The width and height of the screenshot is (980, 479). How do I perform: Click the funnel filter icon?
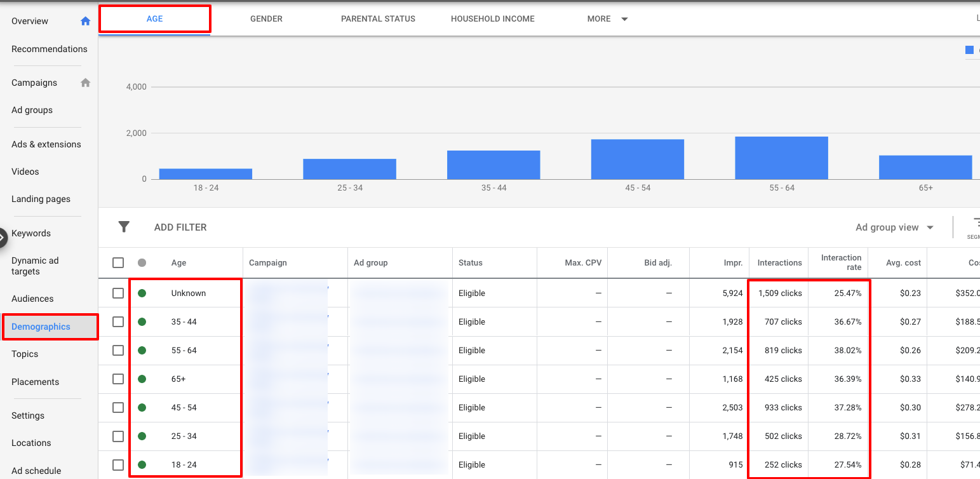pos(124,227)
